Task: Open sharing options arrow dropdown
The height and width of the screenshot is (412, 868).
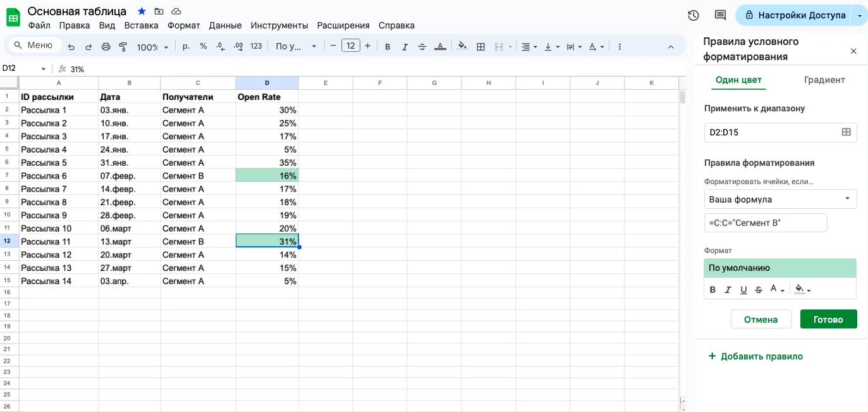Action: pos(860,15)
